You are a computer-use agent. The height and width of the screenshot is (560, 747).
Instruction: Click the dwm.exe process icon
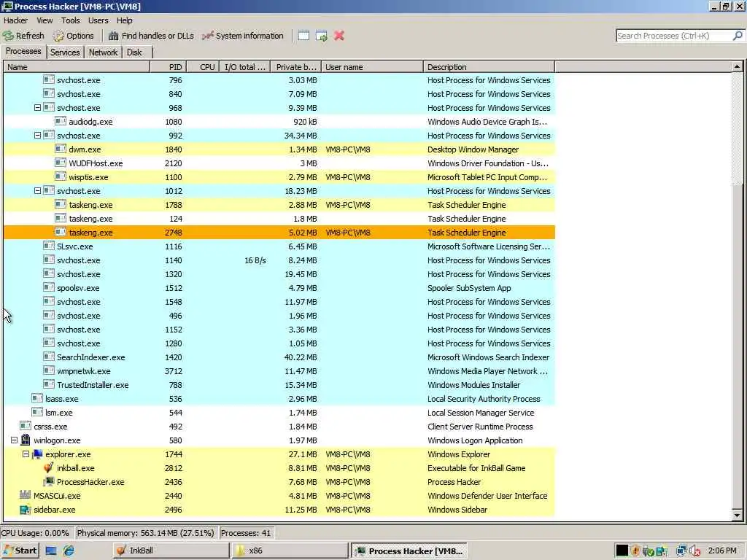pyautogui.click(x=61, y=149)
